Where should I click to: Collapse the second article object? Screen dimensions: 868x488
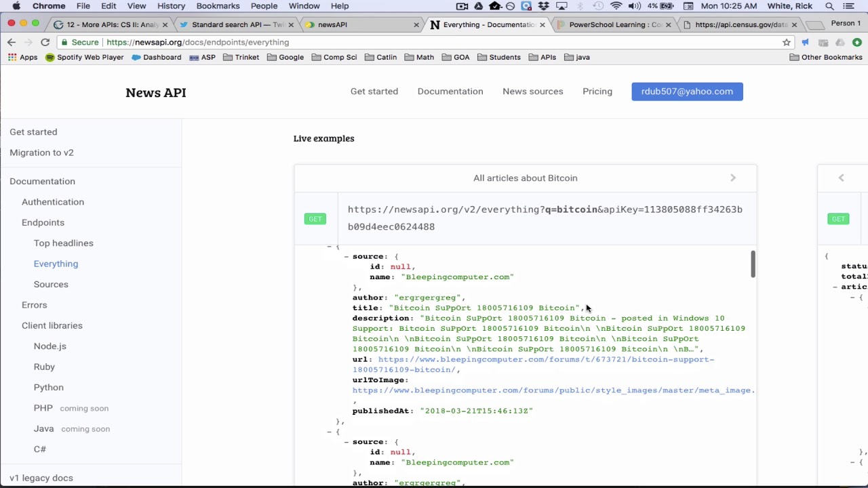330,431
